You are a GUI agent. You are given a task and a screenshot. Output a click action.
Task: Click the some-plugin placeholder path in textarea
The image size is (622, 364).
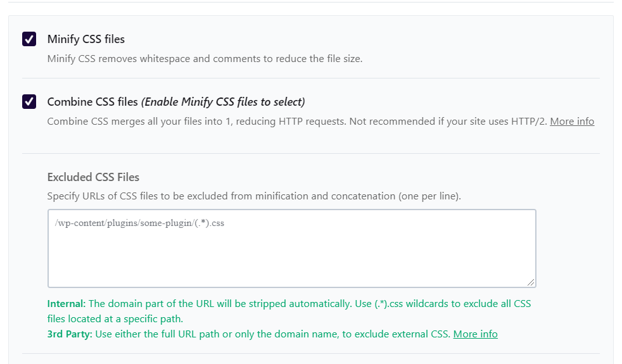coord(139,223)
